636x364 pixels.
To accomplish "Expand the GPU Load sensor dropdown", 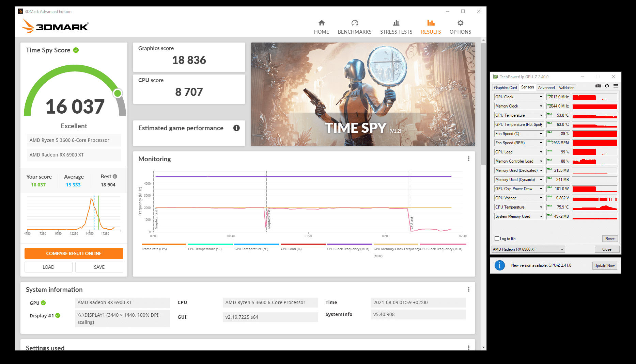I will click(x=541, y=152).
